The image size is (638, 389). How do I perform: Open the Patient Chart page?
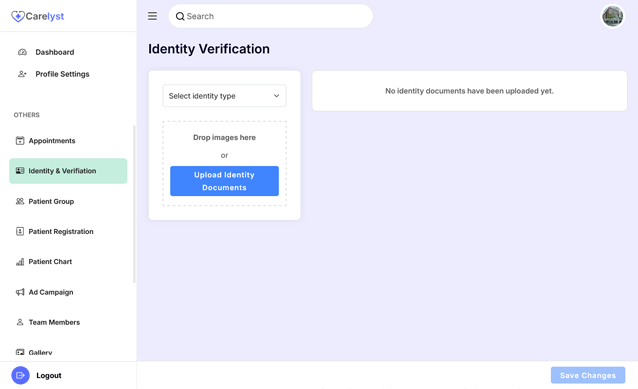[x=50, y=262]
